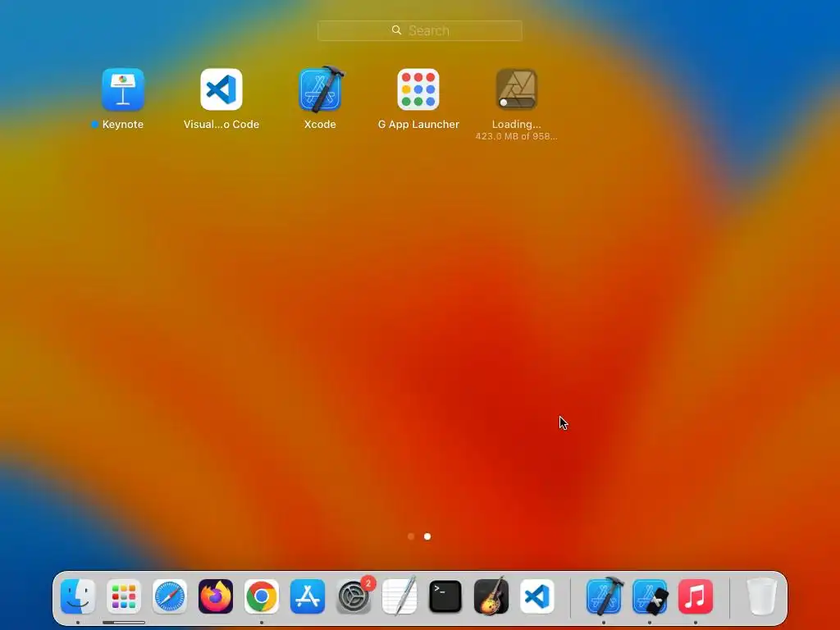Click the Launchpad Search field

point(419,30)
